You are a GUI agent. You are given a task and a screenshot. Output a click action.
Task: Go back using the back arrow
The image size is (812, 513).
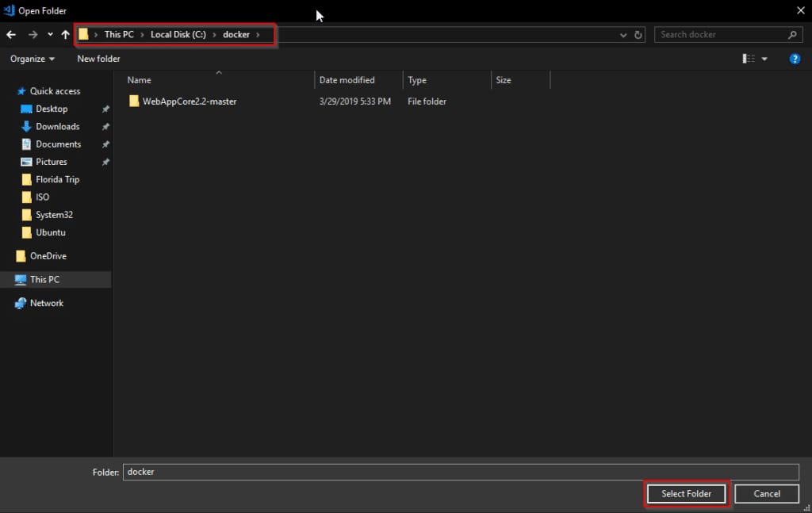pyautogui.click(x=11, y=35)
